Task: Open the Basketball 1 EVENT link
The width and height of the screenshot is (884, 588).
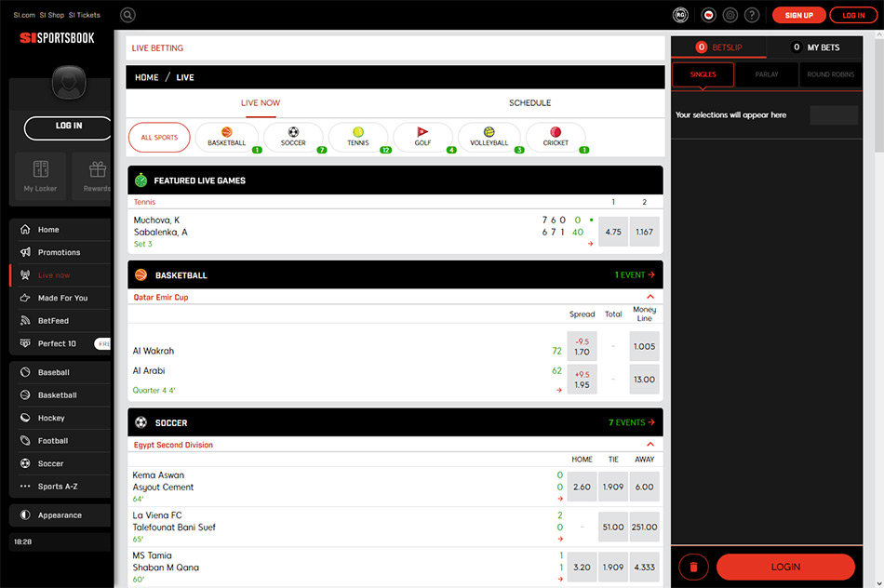Action: (635, 275)
